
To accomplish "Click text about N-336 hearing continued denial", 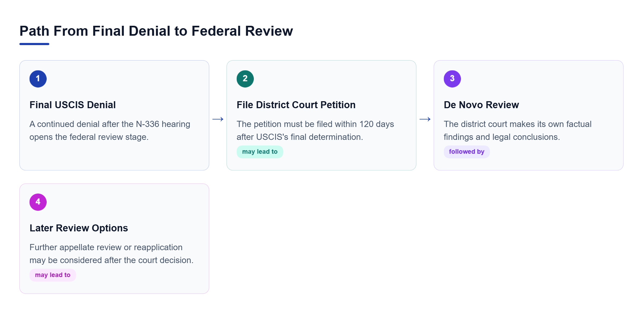I will point(110,130).
